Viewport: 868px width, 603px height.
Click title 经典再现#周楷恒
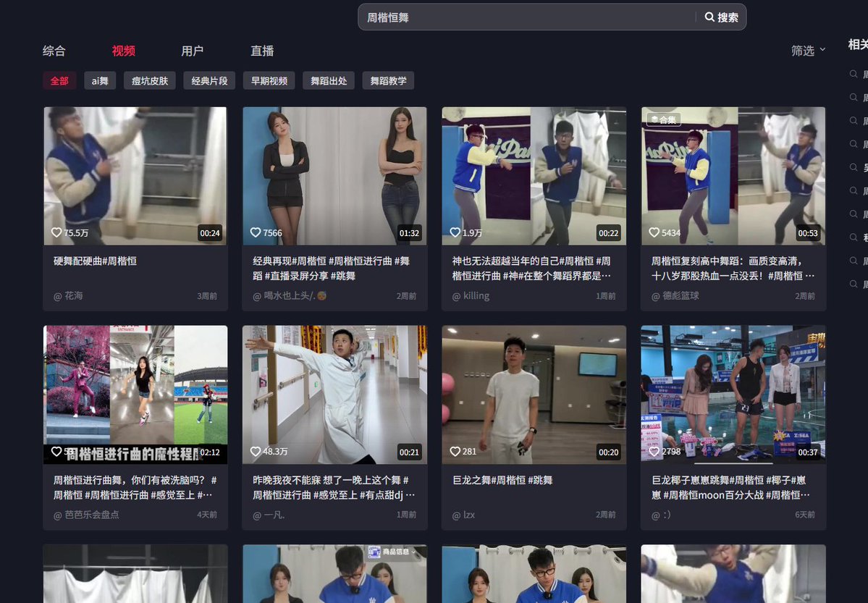point(331,268)
